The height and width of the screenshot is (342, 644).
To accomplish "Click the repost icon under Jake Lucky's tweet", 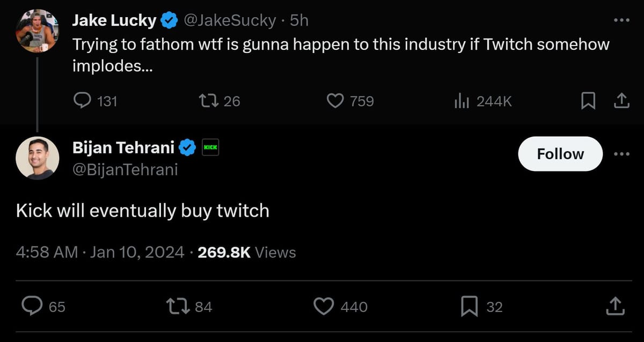I will click(x=209, y=101).
